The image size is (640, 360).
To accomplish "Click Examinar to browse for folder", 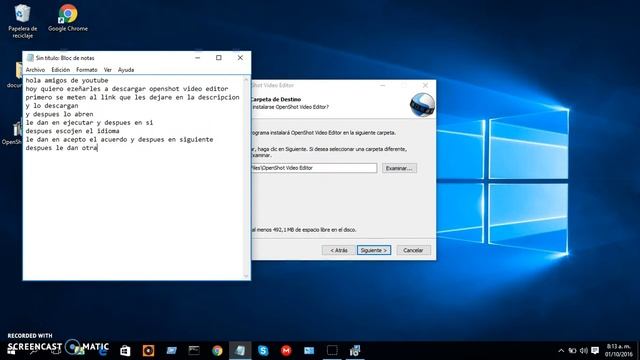I will click(399, 168).
